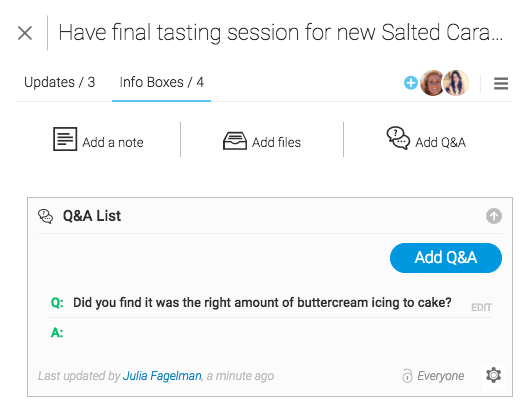Image resolution: width=525 pixels, height=401 pixels.
Task: Switch to the Updates / 3 tab
Action: tap(60, 82)
